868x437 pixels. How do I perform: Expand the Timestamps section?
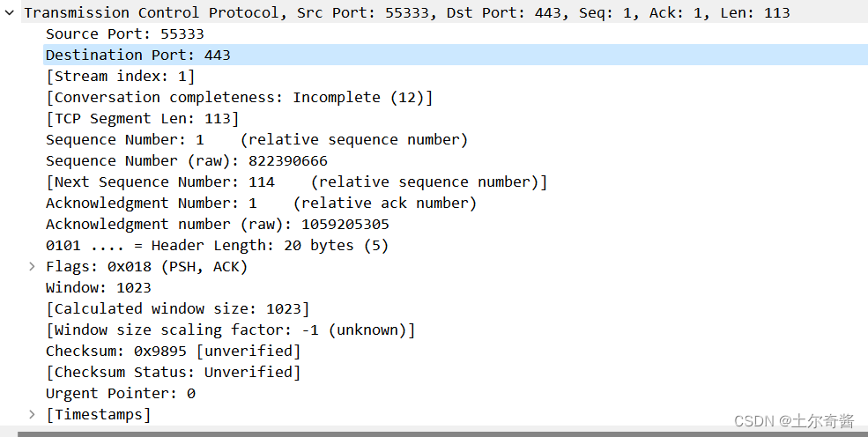32,414
